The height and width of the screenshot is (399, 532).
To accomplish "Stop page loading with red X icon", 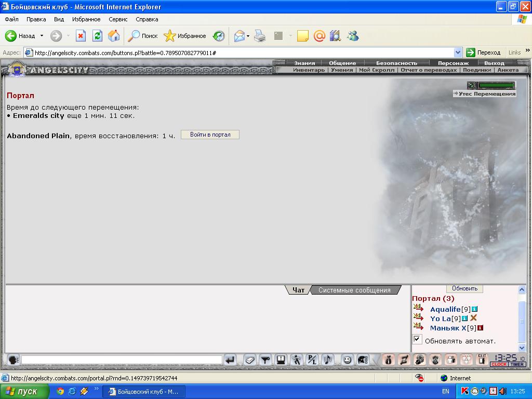I will [x=81, y=36].
